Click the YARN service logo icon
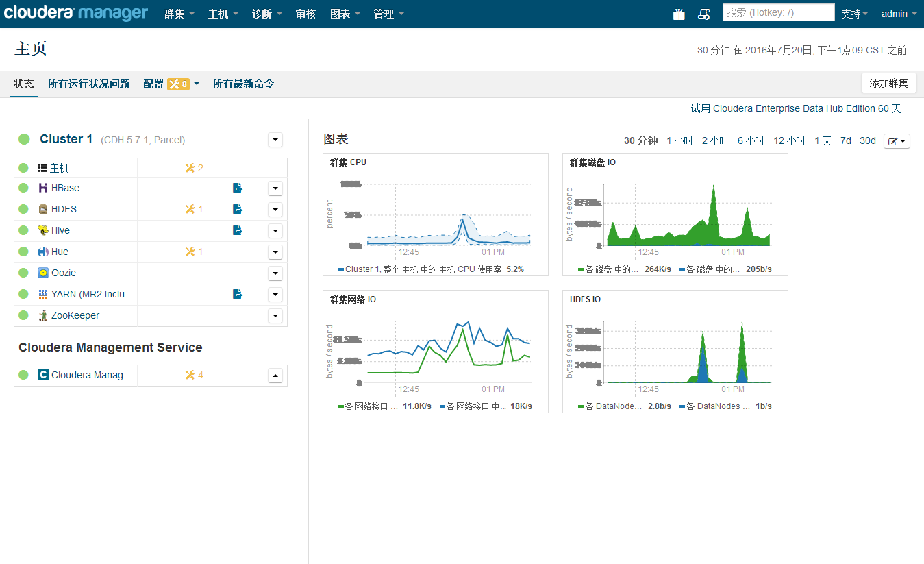924x564 pixels. (x=43, y=294)
